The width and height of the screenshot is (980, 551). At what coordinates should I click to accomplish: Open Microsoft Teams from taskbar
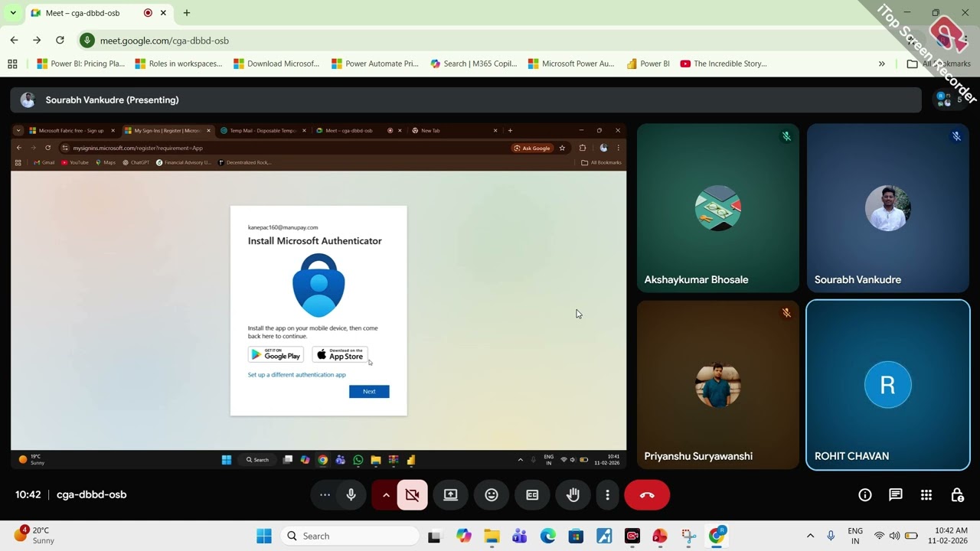point(520,536)
